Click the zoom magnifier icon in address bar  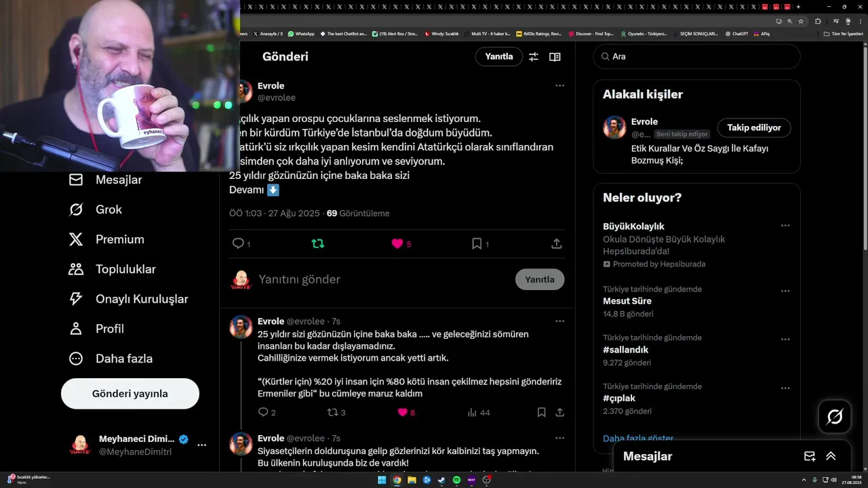pyautogui.click(x=789, y=21)
